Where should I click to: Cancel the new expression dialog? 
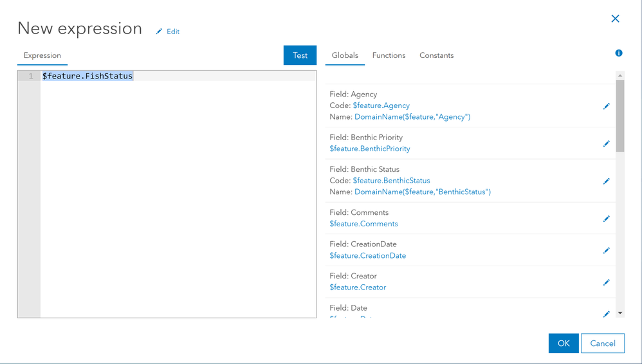pyautogui.click(x=602, y=343)
